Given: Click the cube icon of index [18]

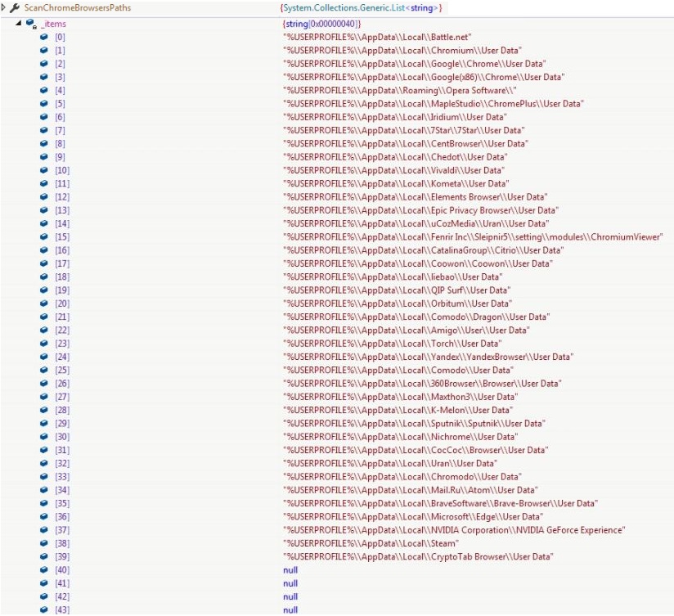Looking at the screenshot, I should point(44,277).
